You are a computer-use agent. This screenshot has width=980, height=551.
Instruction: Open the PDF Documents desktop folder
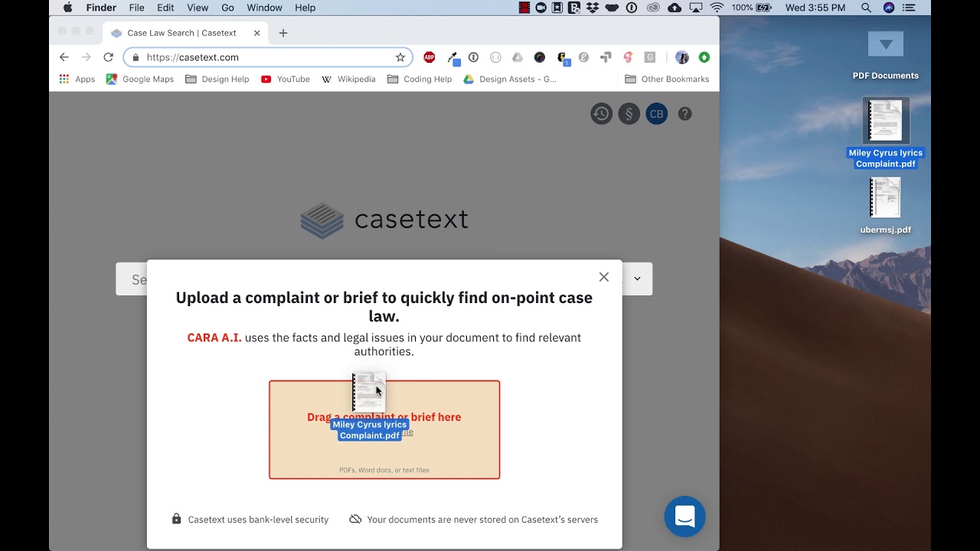(x=886, y=55)
